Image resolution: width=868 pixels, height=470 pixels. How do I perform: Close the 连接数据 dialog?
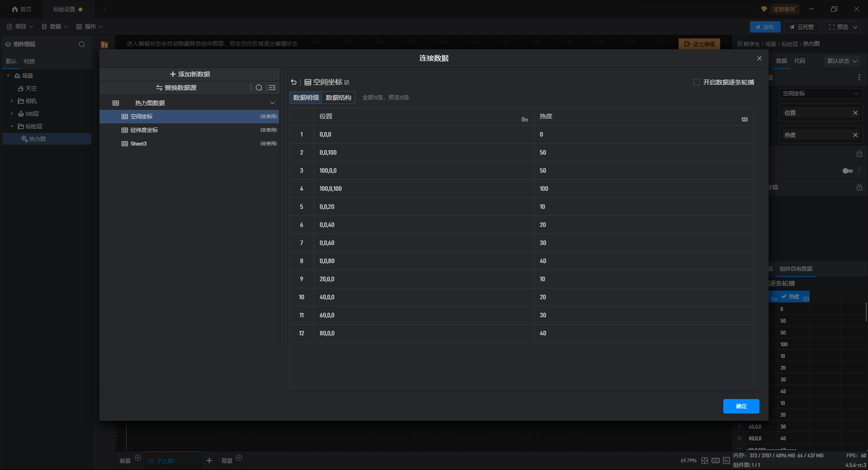pos(759,58)
